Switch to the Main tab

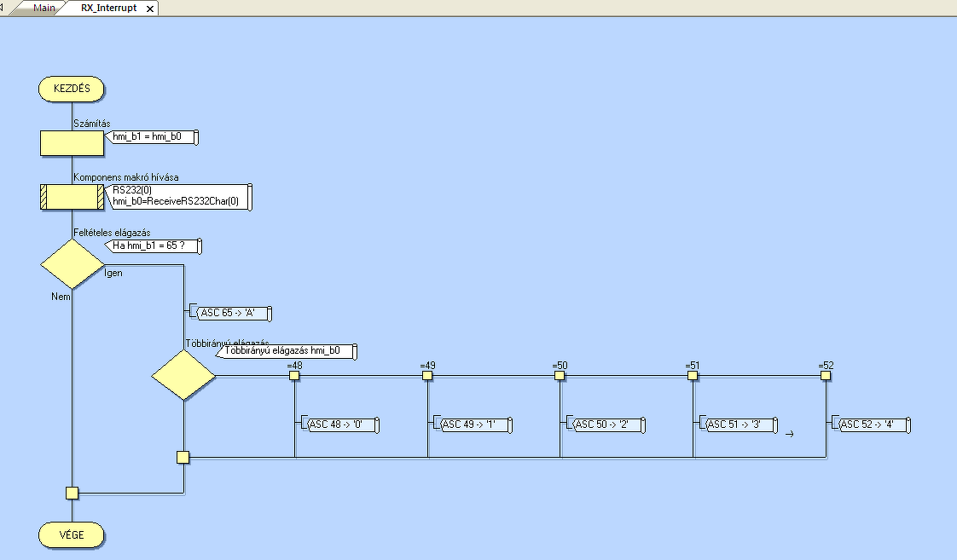[x=44, y=8]
